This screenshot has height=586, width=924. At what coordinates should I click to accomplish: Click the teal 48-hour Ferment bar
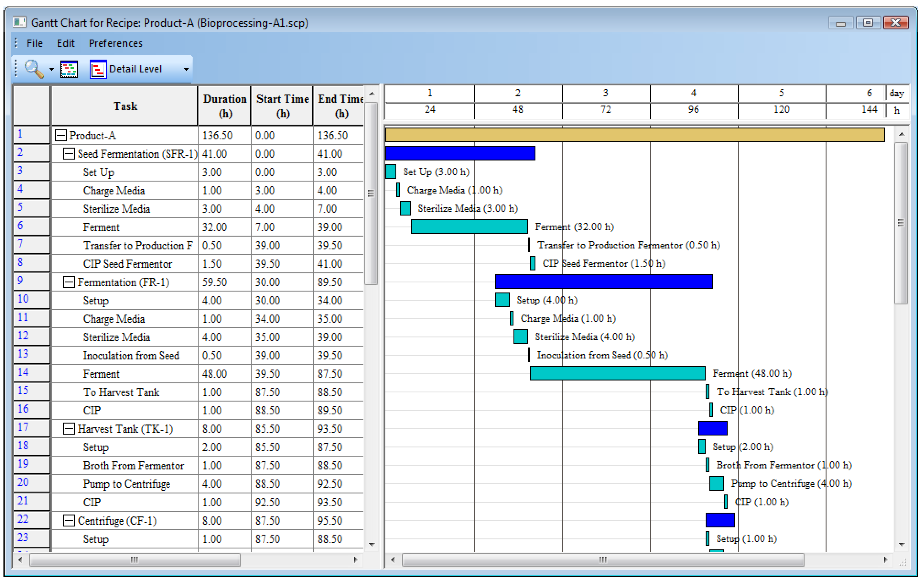[618, 373]
